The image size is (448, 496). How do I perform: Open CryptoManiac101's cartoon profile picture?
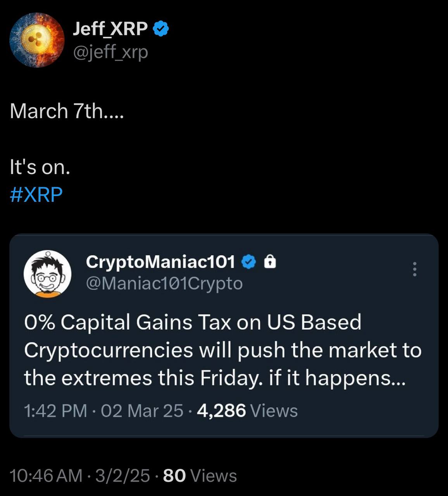(x=47, y=274)
